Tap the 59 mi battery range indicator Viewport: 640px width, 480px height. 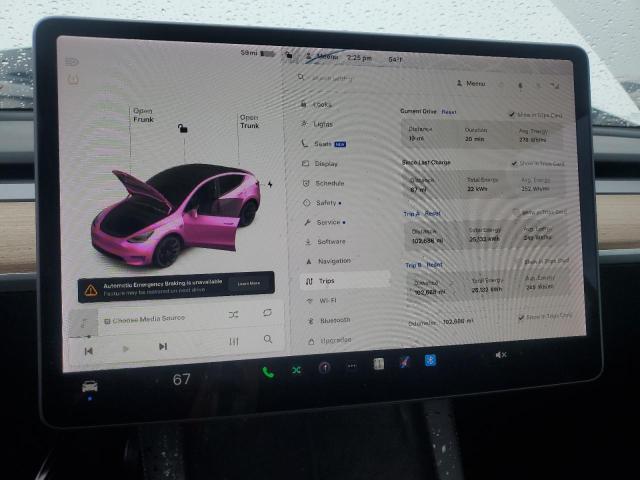pos(258,53)
